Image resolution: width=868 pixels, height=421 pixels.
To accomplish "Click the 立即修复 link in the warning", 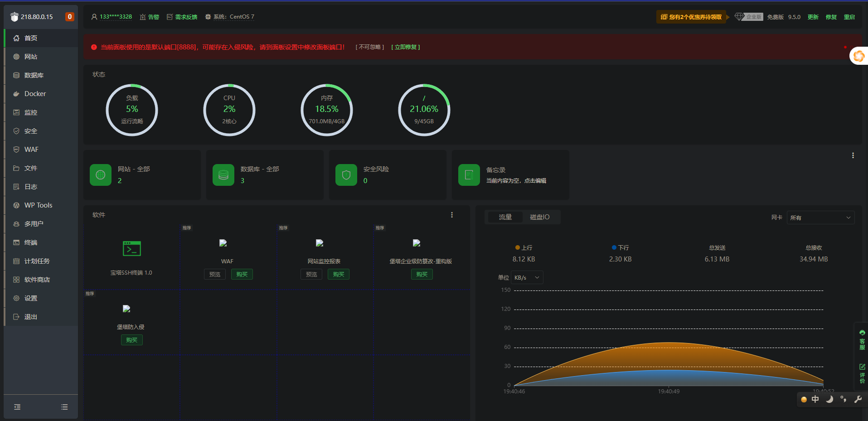I will point(406,47).
